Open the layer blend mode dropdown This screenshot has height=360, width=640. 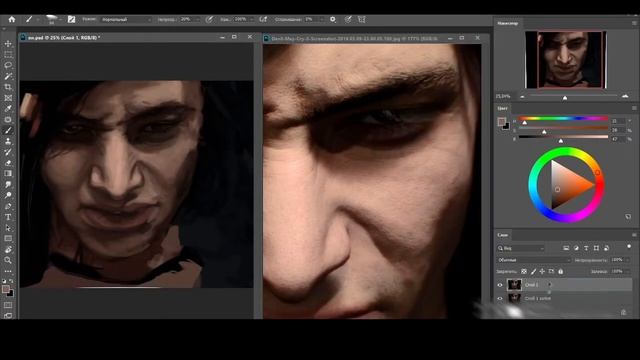tap(534, 260)
